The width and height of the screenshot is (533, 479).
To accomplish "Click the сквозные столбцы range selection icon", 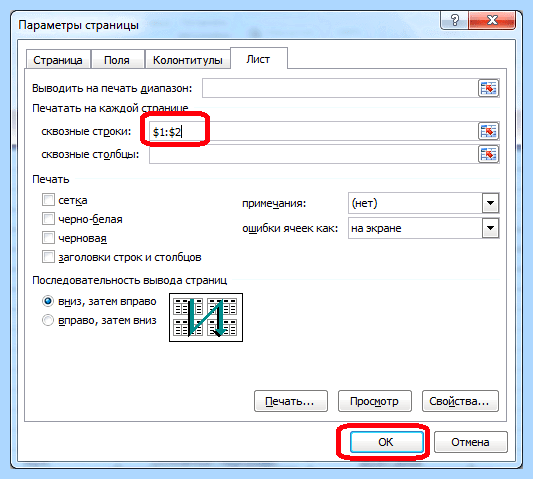I will [488, 154].
